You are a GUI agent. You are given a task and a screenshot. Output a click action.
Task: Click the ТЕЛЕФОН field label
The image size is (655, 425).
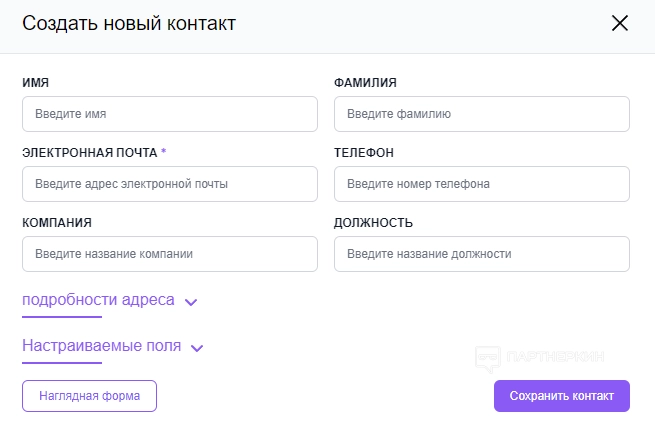point(364,153)
